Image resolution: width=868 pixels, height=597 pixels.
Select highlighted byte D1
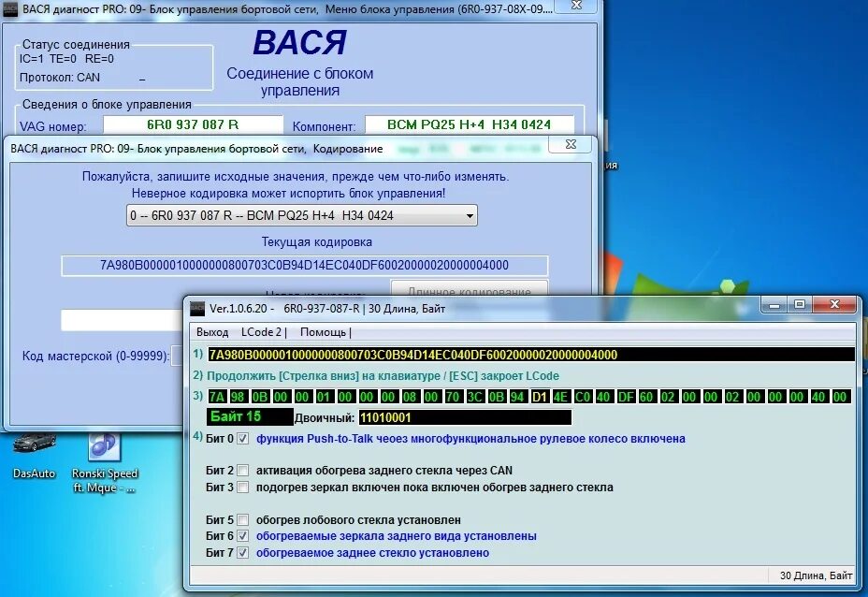(539, 397)
